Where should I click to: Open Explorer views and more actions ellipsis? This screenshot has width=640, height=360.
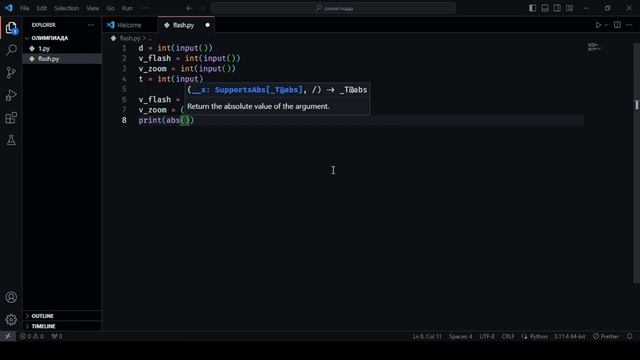pos(91,25)
